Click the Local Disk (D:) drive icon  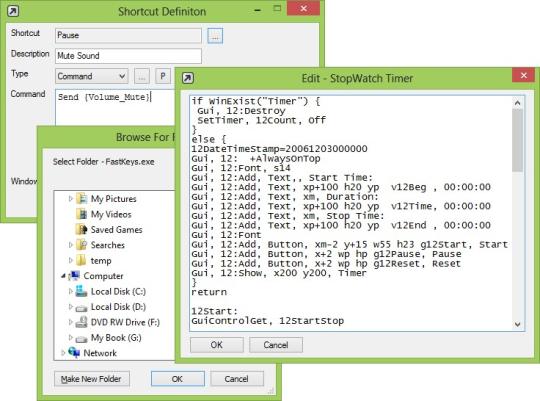click(82, 307)
